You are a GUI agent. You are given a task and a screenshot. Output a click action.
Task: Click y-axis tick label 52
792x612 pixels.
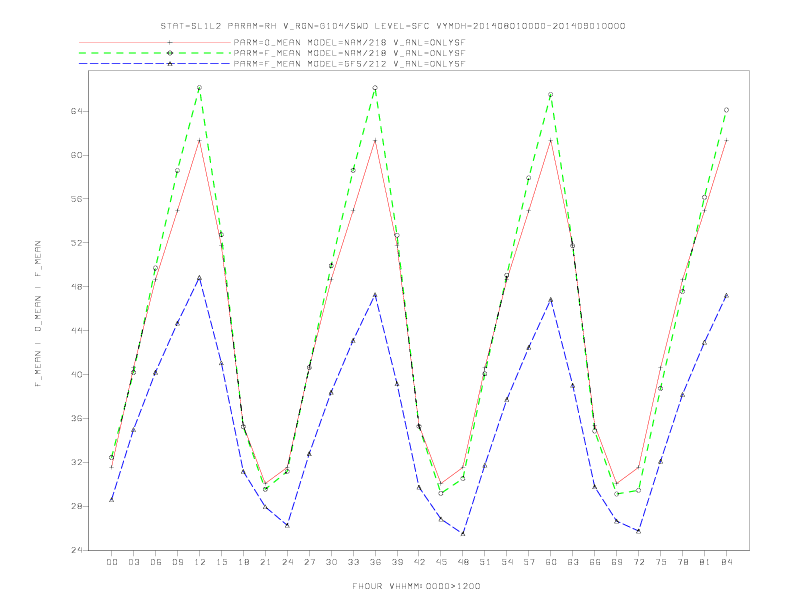click(76, 242)
